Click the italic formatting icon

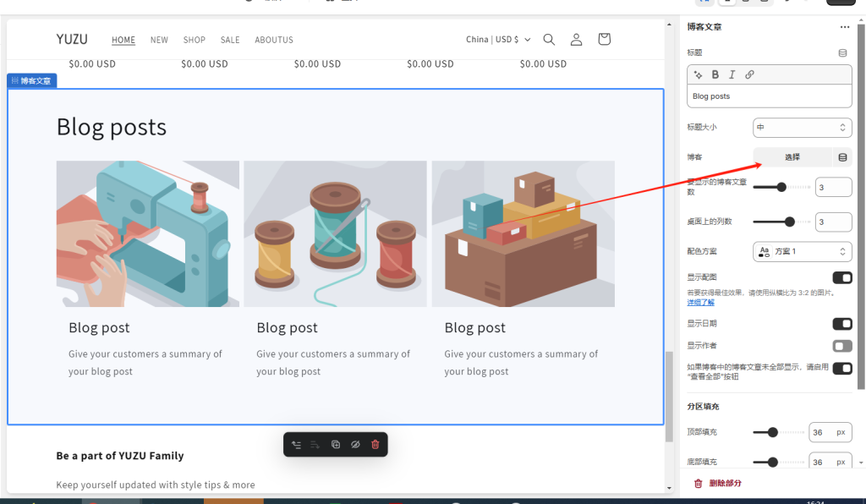click(732, 74)
